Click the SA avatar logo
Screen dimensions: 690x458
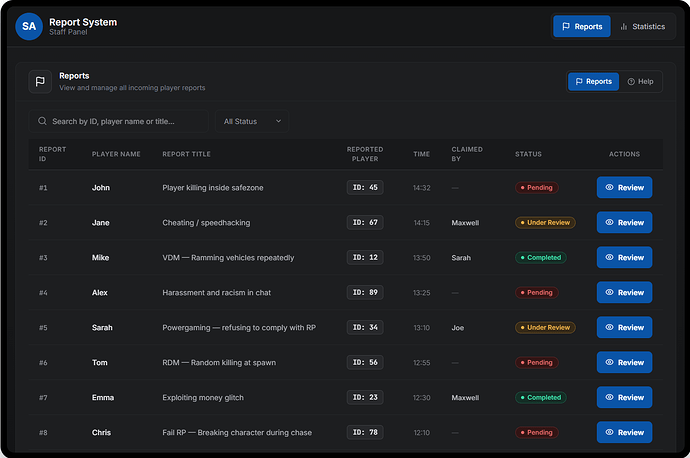point(29,27)
